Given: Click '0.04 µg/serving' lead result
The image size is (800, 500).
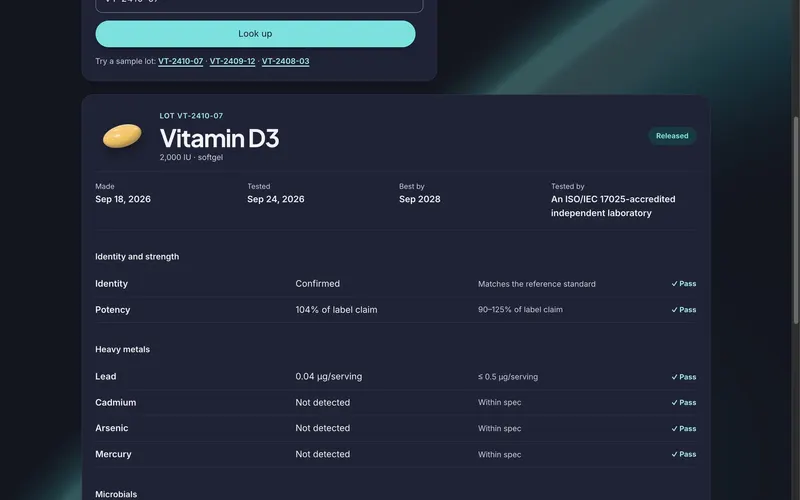Looking at the screenshot, I should pos(329,377).
